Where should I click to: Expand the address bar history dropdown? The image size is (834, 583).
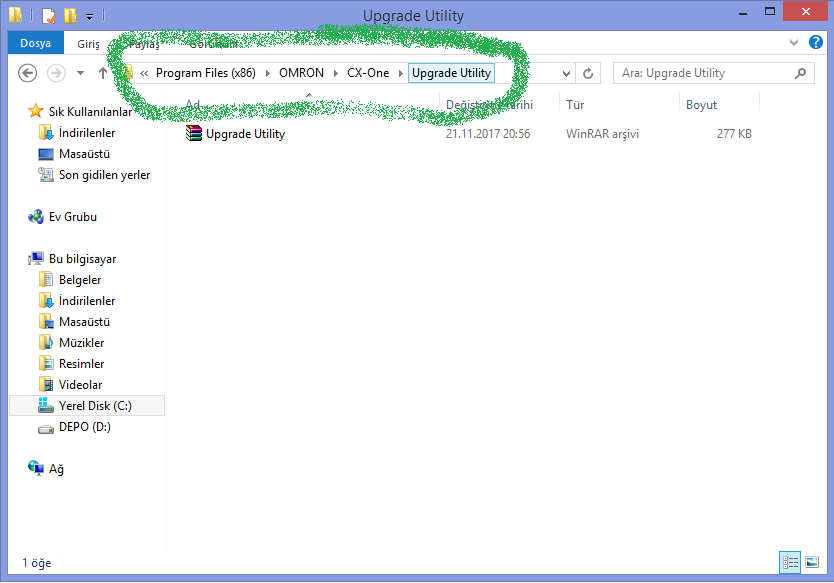tap(566, 73)
